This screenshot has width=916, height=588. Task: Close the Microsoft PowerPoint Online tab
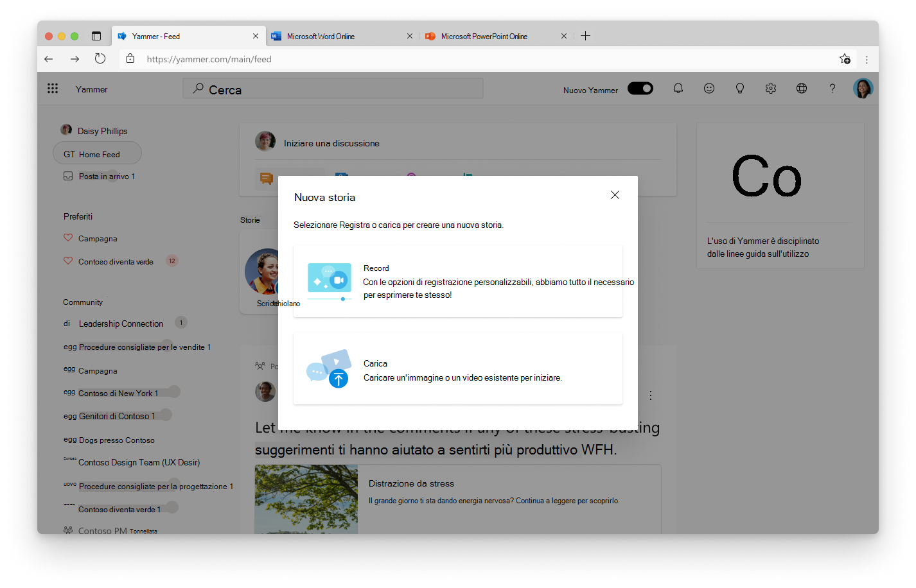coord(564,37)
